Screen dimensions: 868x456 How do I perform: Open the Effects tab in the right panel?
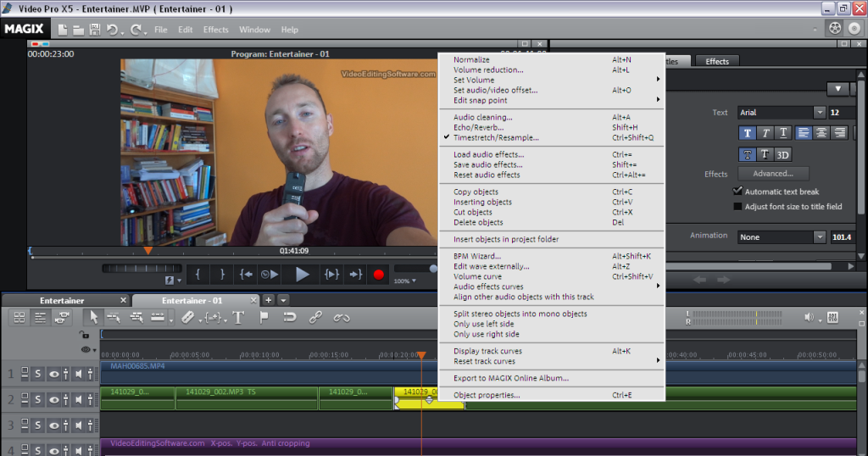point(717,61)
